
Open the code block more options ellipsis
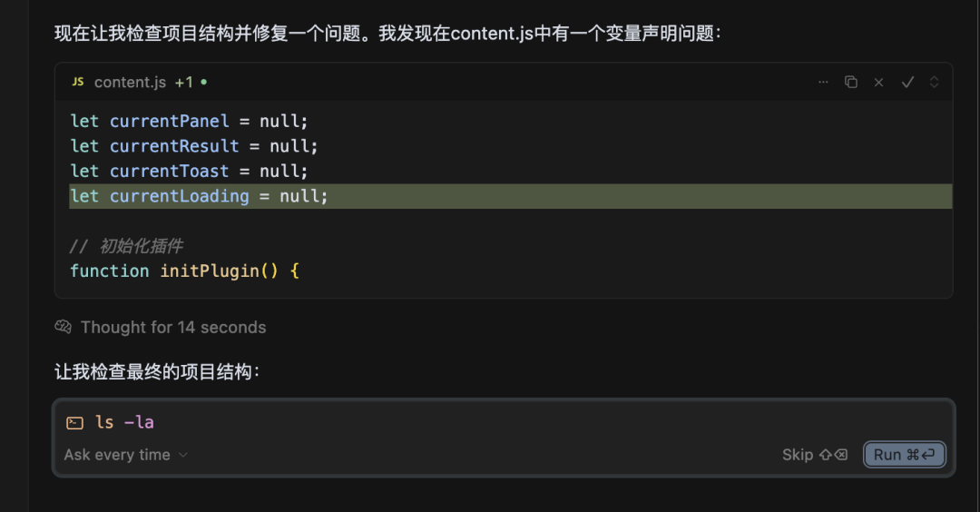(x=823, y=82)
